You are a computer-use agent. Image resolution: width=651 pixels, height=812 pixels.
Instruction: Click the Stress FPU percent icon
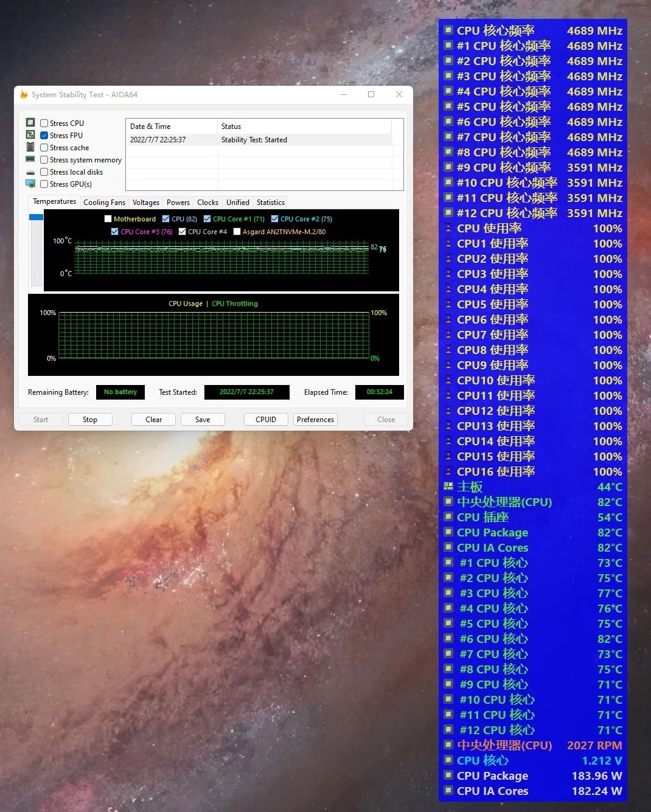click(30, 135)
